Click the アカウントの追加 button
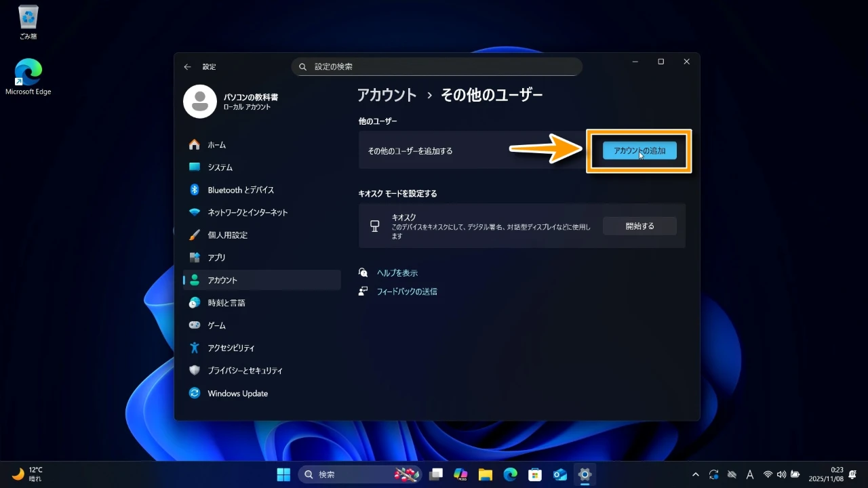The width and height of the screenshot is (868, 488). (639, 150)
